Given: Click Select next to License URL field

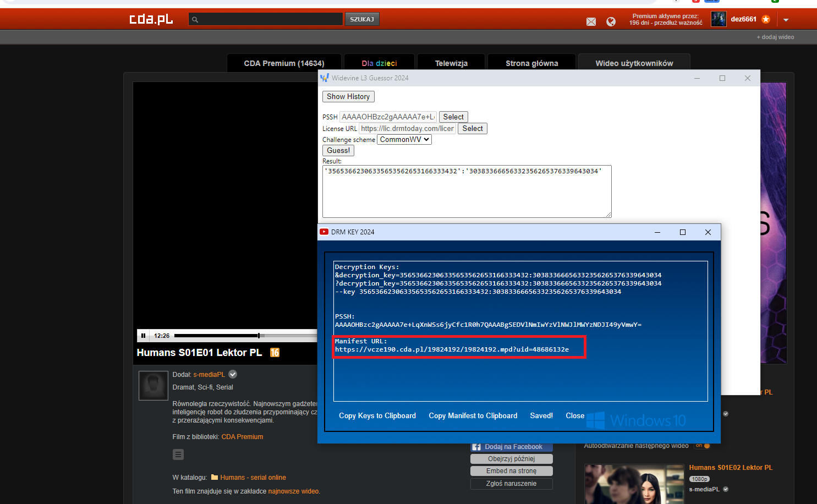Looking at the screenshot, I should 473,129.
